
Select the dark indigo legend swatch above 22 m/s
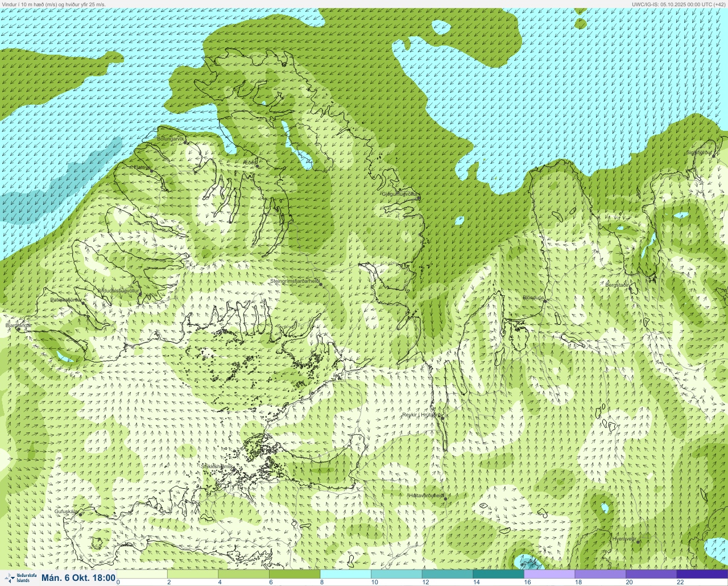pyautogui.click(x=702, y=574)
